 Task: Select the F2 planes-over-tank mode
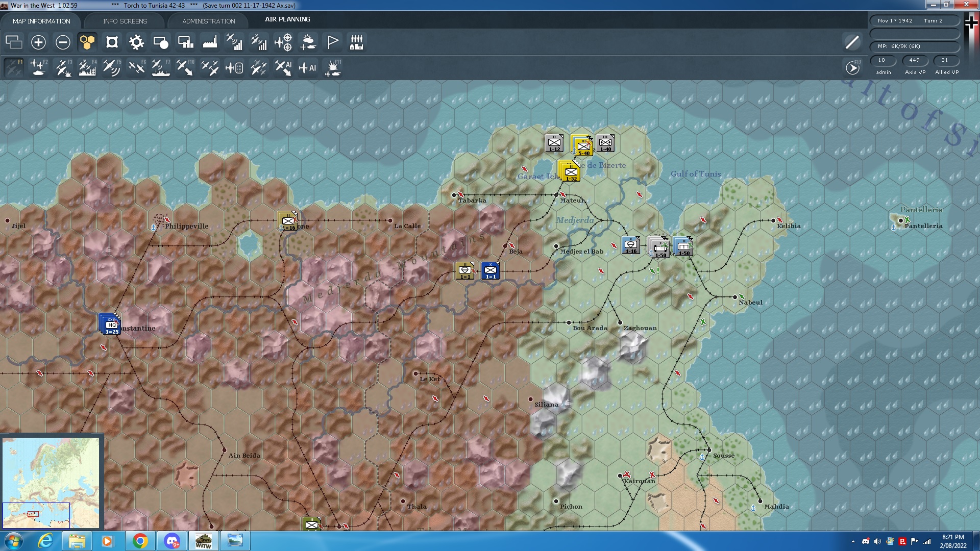click(x=38, y=67)
